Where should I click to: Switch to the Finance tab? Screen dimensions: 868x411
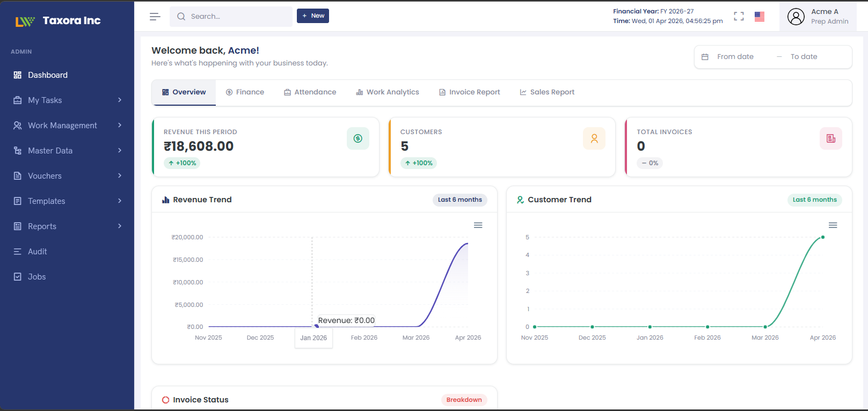(x=245, y=92)
